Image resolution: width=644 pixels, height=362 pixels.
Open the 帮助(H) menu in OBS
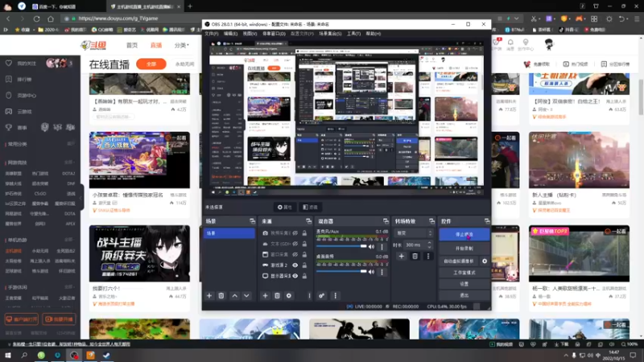click(x=373, y=34)
